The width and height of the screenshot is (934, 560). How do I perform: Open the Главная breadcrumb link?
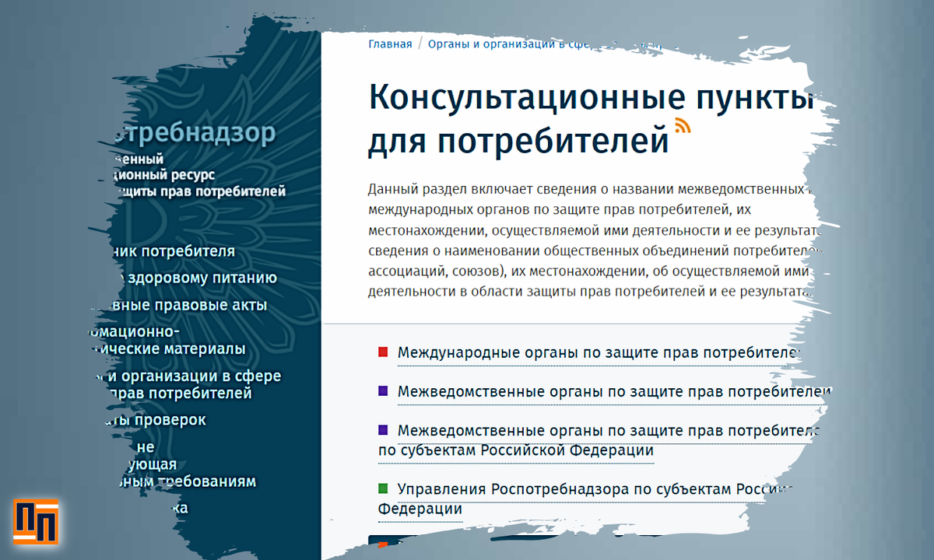point(389,44)
